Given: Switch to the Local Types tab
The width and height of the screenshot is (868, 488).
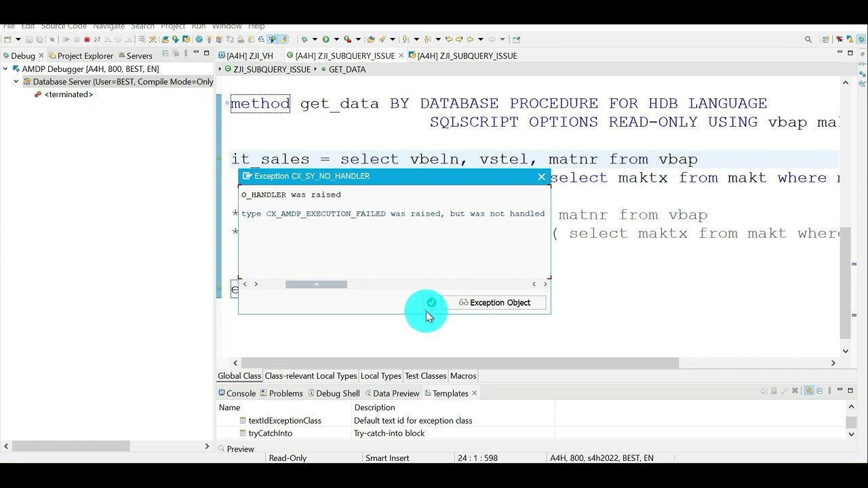Looking at the screenshot, I should click(380, 375).
